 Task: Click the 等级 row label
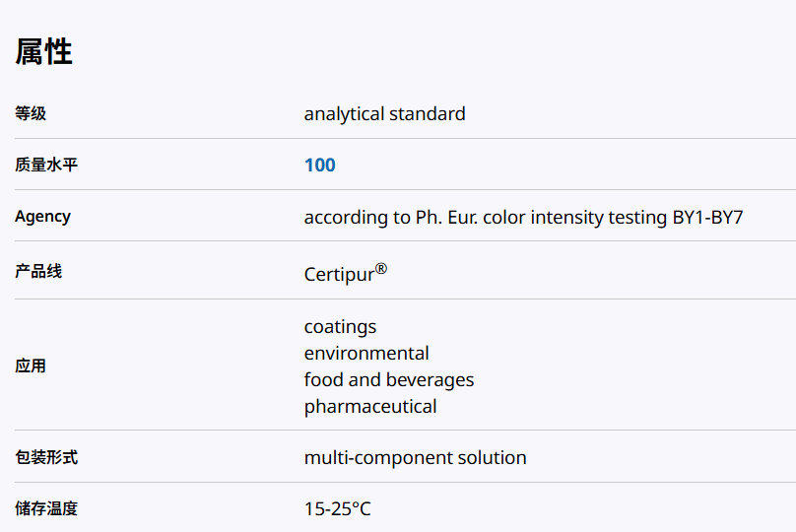31,114
